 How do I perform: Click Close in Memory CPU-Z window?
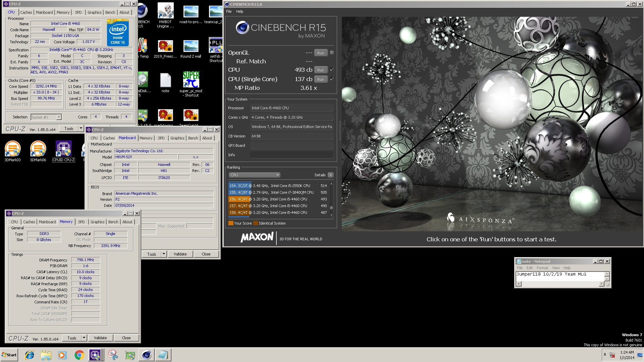[x=126, y=338]
